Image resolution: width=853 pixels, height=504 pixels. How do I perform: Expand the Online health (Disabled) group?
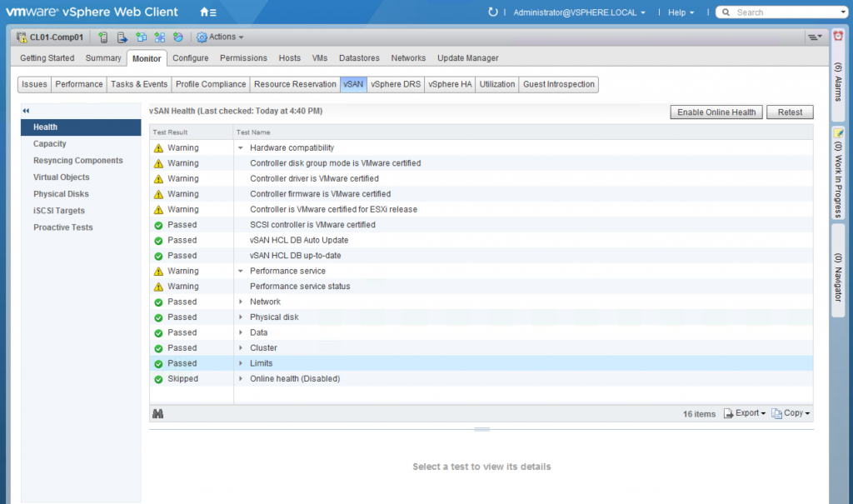tap(241, 378)
